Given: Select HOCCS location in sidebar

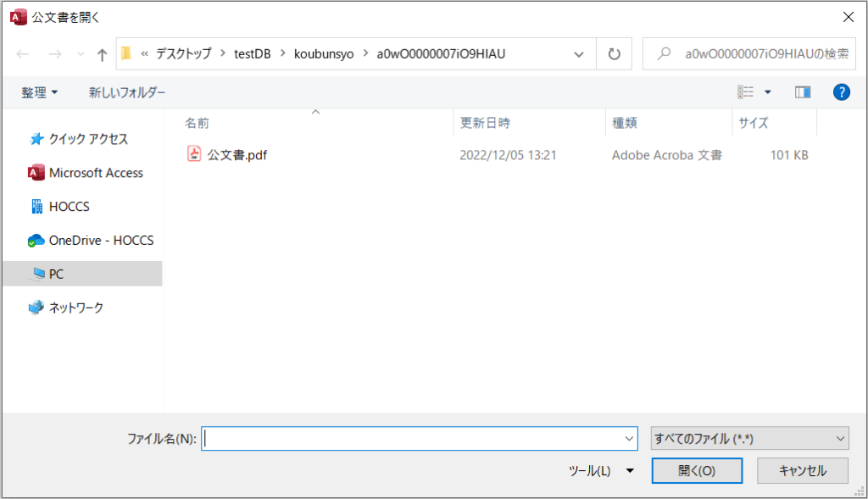Looking at the screenshot, I should 69,207.
